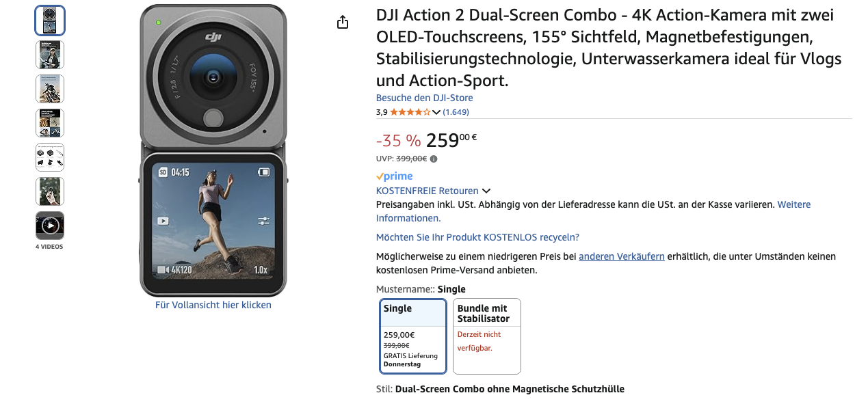The width and height of the screenshot is (868, 406).
Task: Select the first camera thumbnail
Action: point(50,21)
